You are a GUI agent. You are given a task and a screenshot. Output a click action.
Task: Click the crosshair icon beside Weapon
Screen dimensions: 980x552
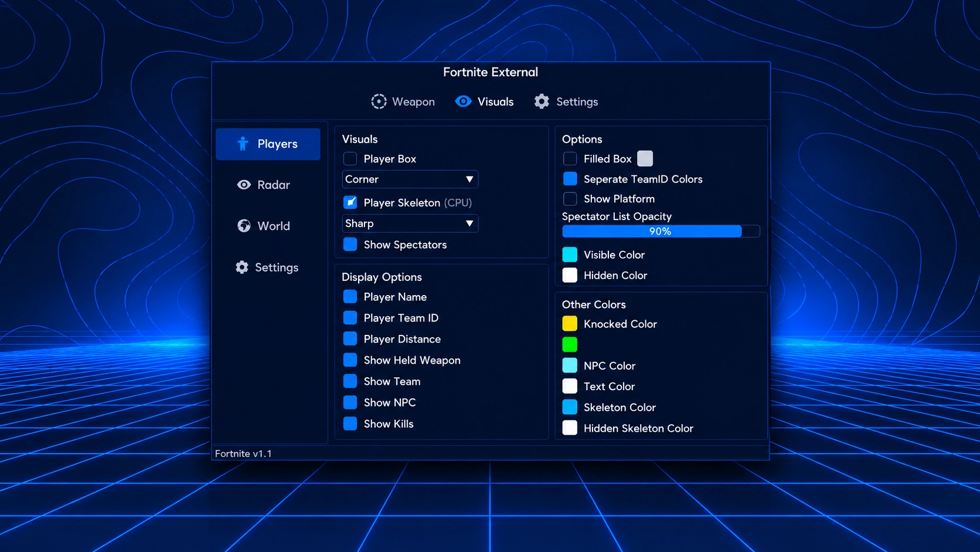[379, 101]
